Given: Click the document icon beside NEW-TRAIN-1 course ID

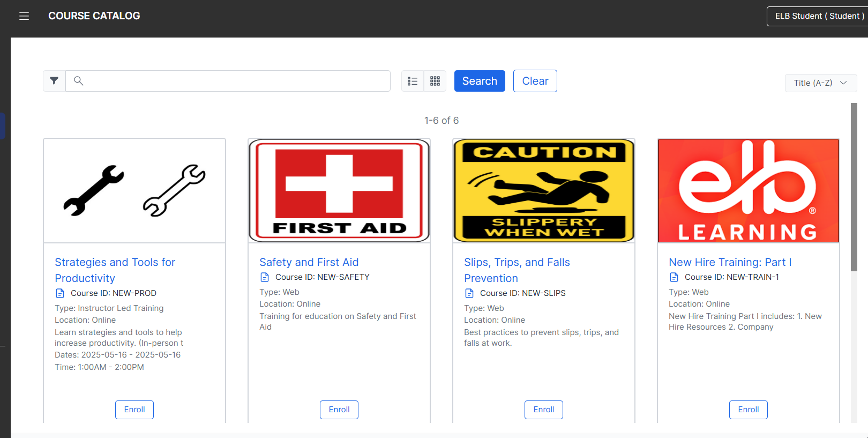Looking at the screenshot, I should (x=674, y=277).
